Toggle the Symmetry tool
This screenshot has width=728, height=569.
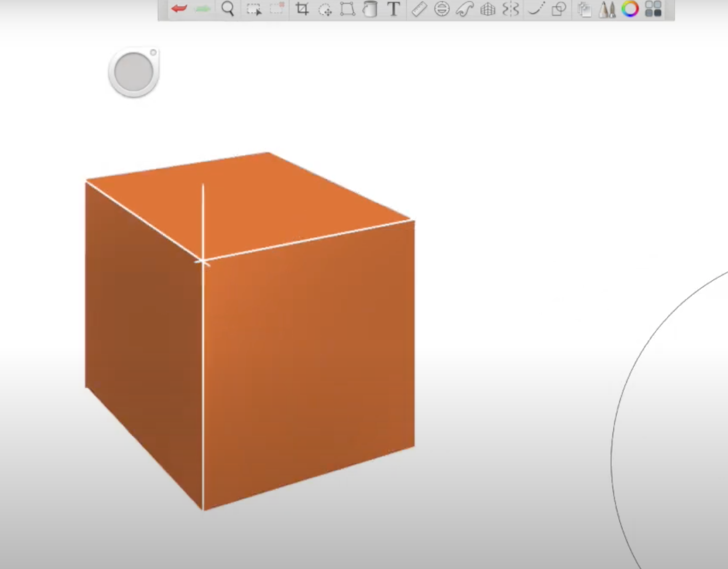tap(511, 9)
